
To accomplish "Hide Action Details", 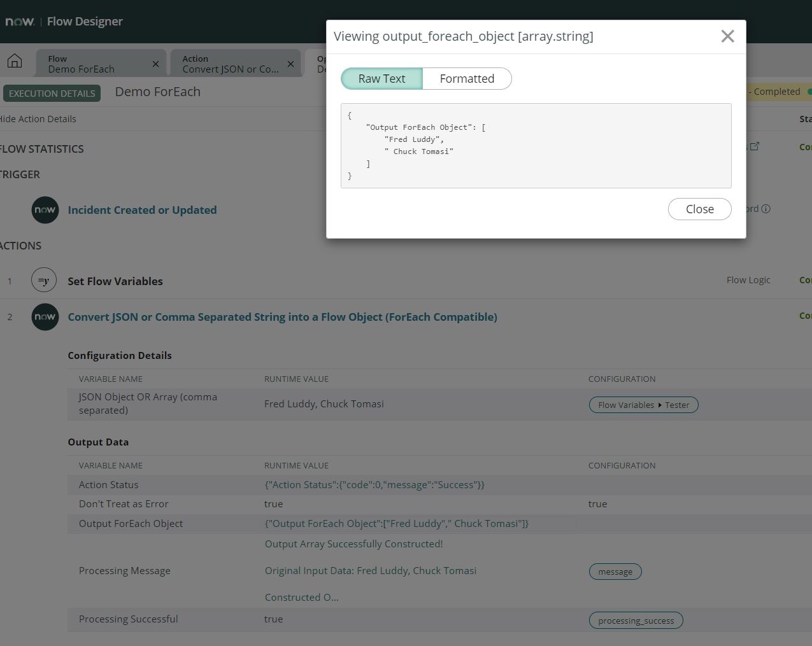I will click(x=38, y=119).
